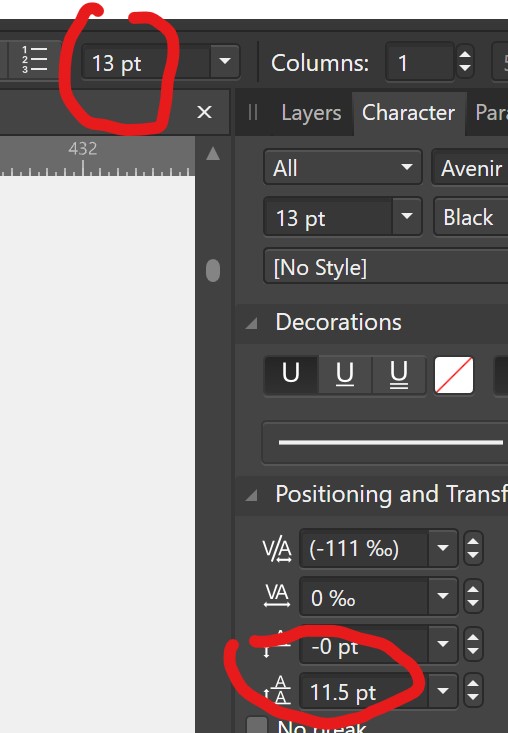Toggle the No break checkbox
Screen dimensions: 508x733
coord(257,725)
